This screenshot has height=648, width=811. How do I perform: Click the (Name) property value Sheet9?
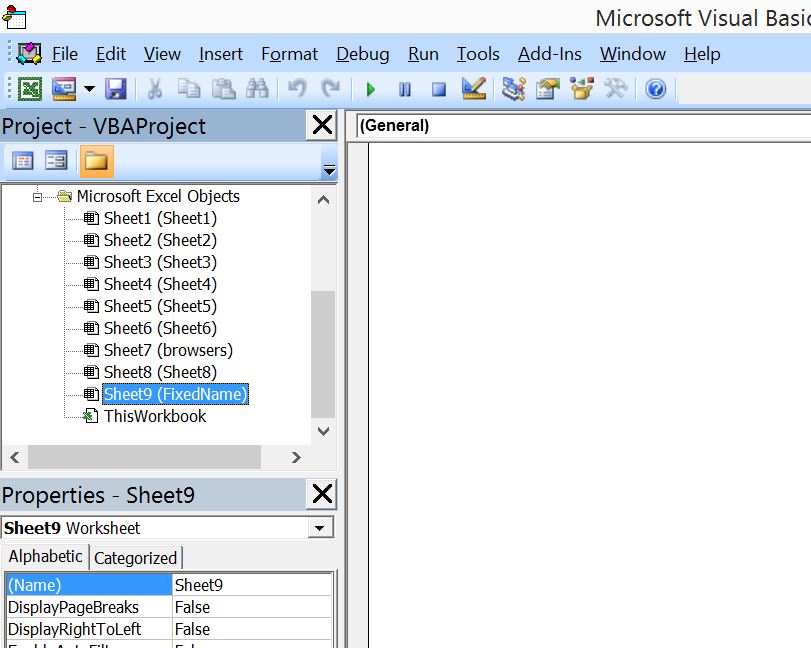coord(252,585)
